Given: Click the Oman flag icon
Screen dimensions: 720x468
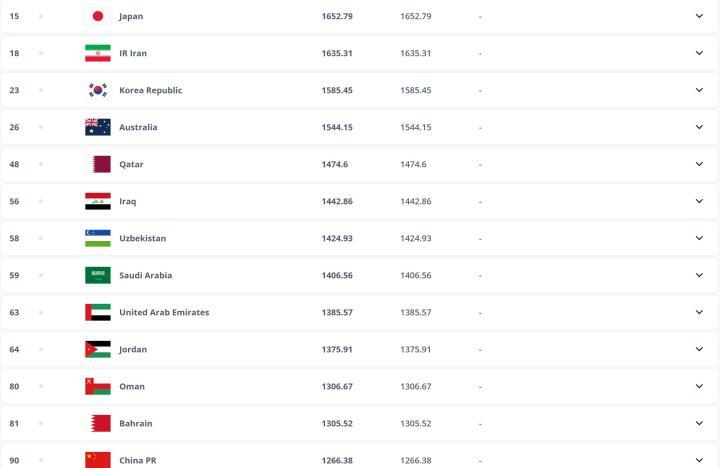Looking at the screenshot, I should click(98, 386).
